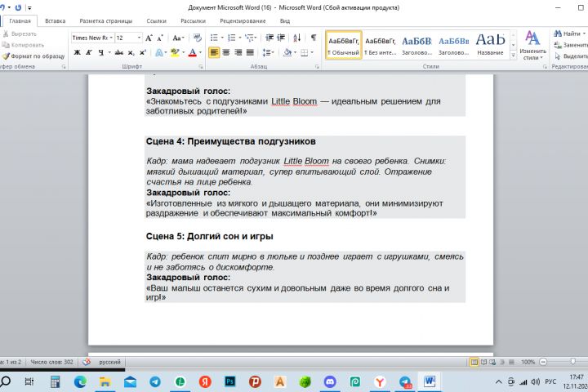Click the русский language indicator

tap(109, 362)
